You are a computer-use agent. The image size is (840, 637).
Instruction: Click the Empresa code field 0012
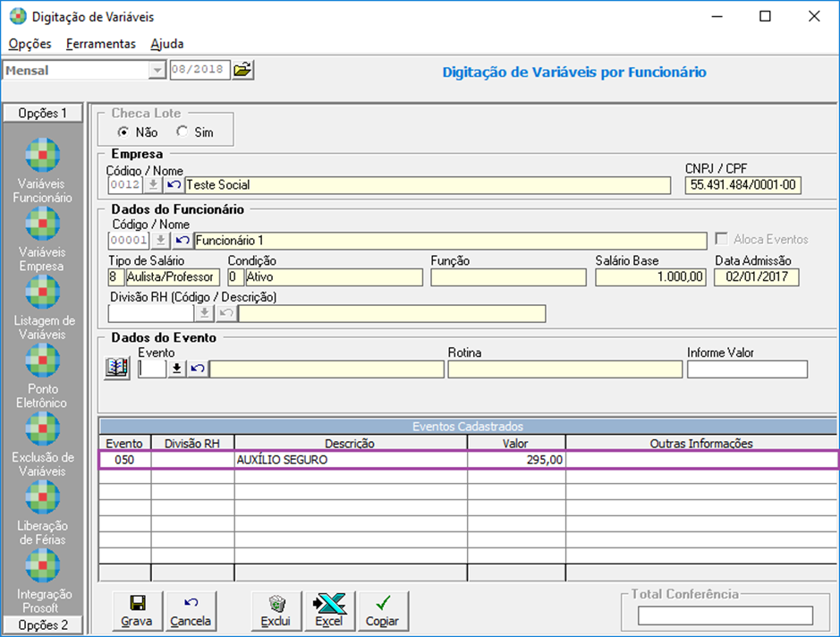[125, 185]
